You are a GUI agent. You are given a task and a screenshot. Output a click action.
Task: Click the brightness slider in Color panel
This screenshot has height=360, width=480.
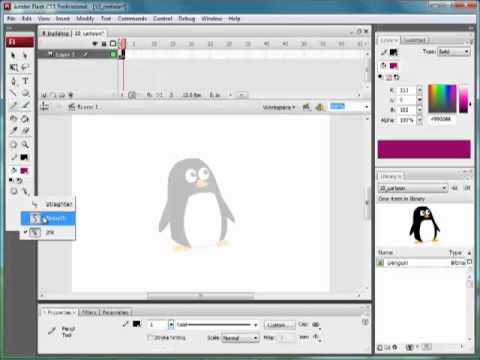[464, 99]
